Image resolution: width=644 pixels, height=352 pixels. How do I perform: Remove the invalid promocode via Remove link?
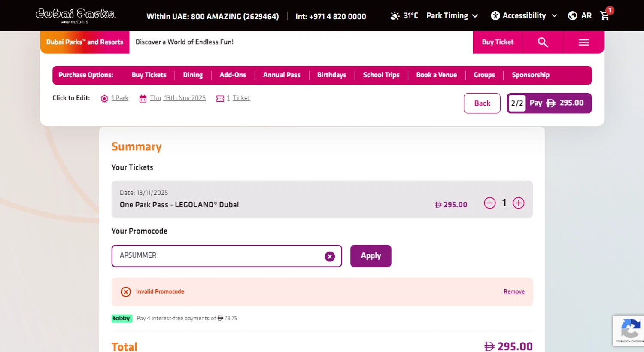tap(514, 291)
